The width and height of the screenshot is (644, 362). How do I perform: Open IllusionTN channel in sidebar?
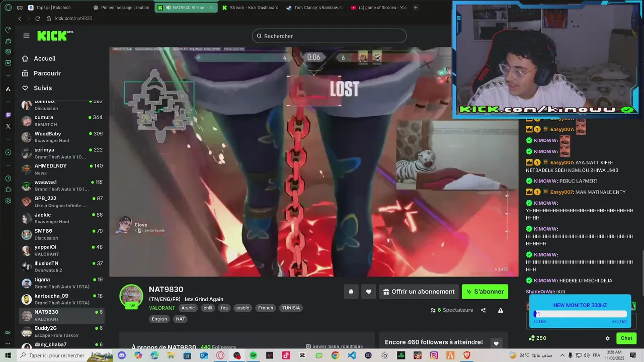pos(62,266)
